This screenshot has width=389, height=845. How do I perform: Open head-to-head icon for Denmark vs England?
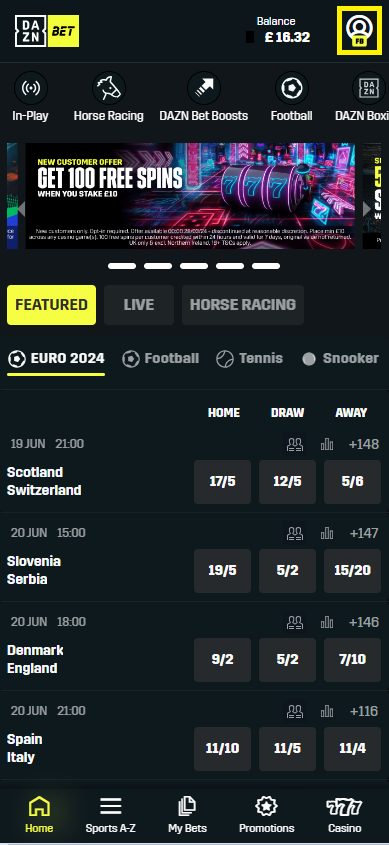pyautogui.click(x=295, y=622)
